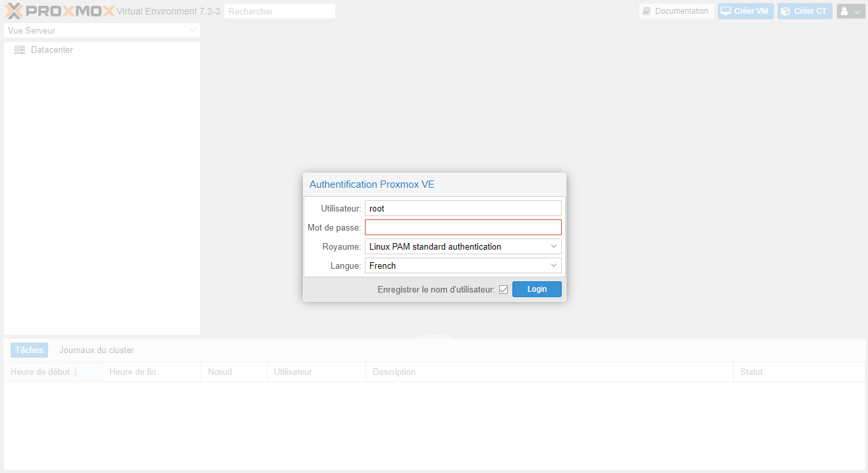
Task: Click the cube icon on Créer CT
Action: [x=786, y=11]
